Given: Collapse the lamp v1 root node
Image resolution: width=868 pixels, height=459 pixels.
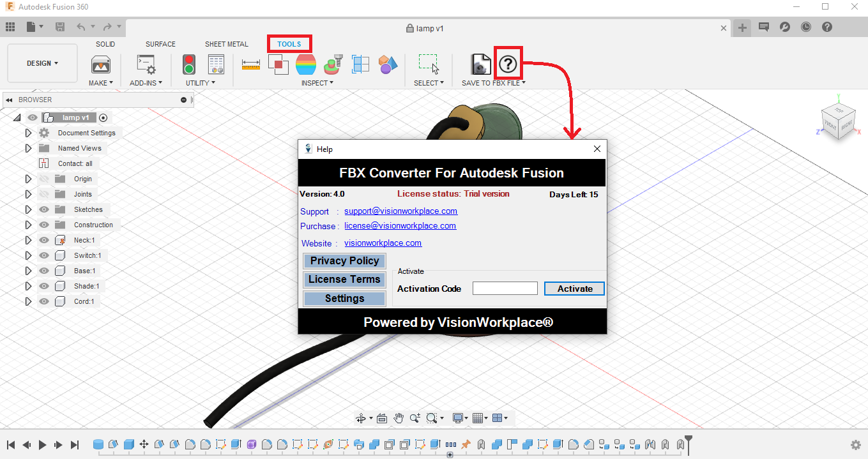Looking at the screenshot, I should [x=17, y=117].
